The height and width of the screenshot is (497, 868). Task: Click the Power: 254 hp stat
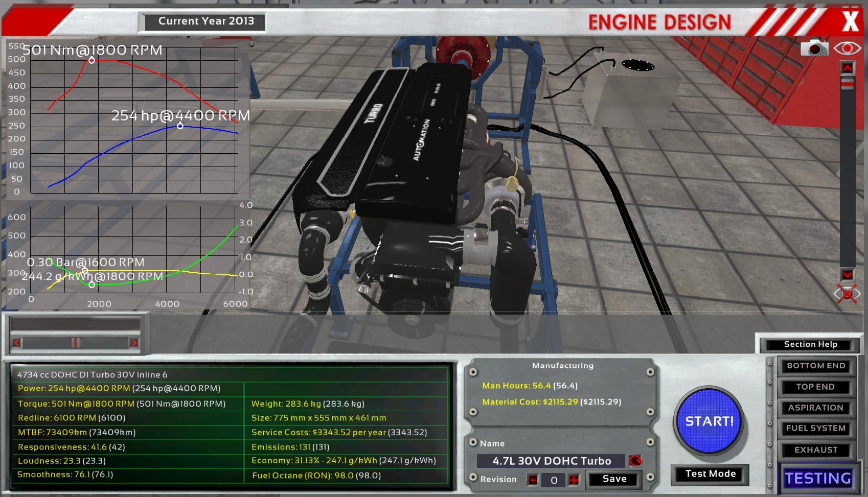click(119, 388)
